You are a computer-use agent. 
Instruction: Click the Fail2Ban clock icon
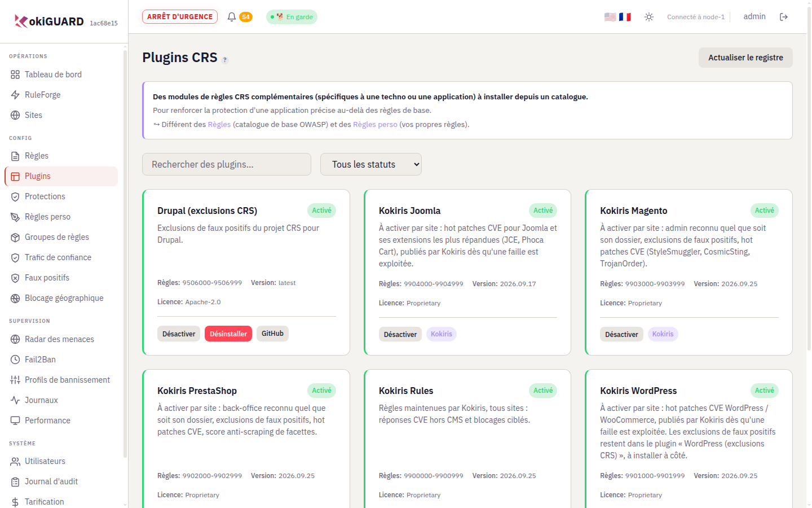click(15, 360)
